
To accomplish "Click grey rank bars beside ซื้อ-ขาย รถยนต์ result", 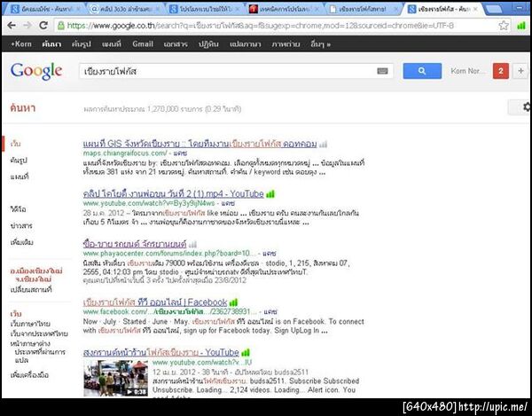I will tap(192, 244).
